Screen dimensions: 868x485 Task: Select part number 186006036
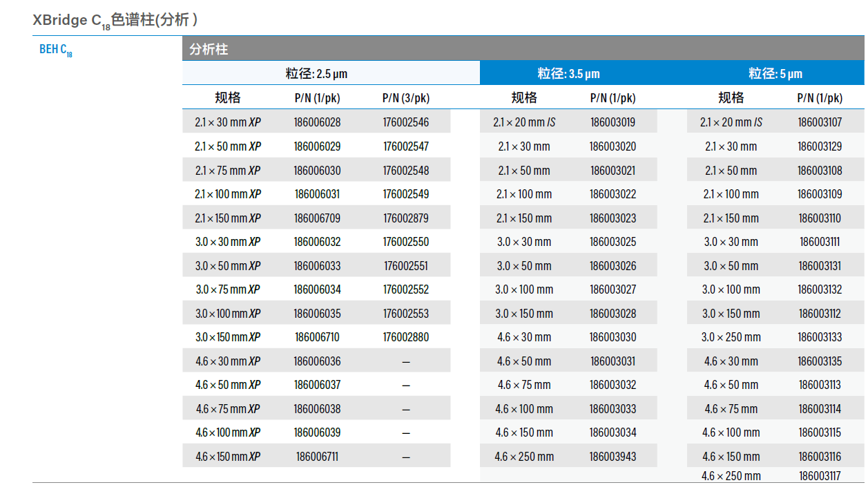317,361
